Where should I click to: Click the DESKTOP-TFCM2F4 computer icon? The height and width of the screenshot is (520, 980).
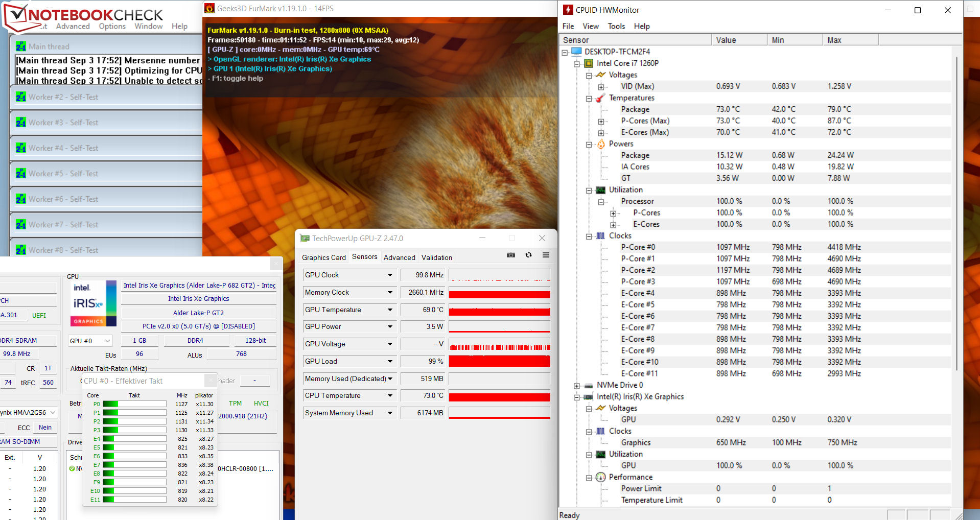tap(576, 52)
